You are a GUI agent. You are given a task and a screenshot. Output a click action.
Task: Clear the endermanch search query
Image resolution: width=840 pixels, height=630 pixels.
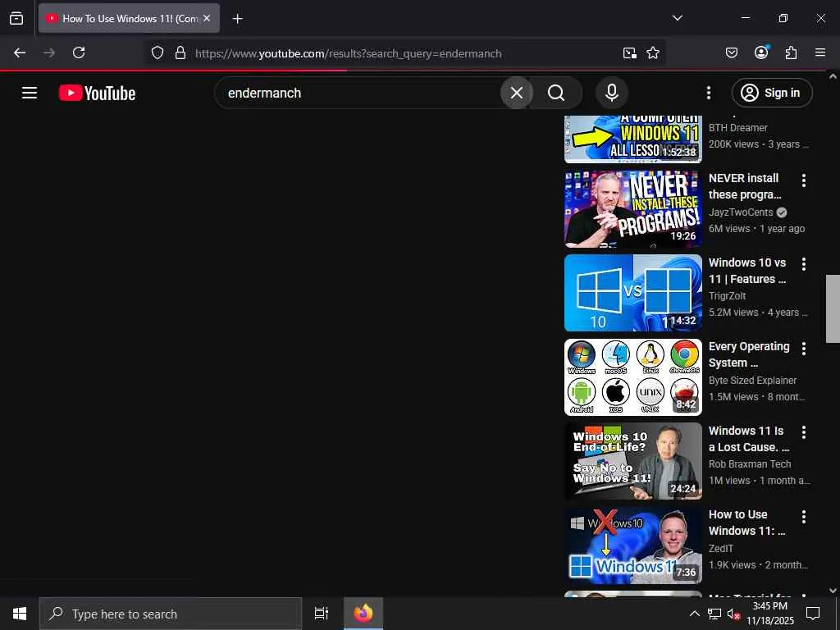[517, 93]
